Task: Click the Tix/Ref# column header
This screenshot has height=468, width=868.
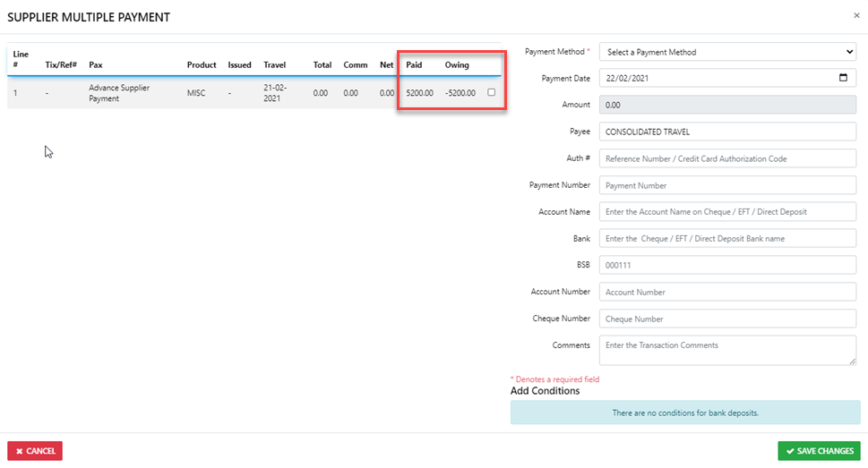Action: click(x=61, y=64)
